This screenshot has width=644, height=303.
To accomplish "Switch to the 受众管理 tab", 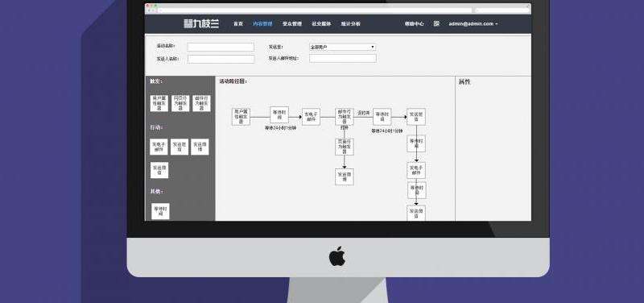I will click(x=292, y=24).
